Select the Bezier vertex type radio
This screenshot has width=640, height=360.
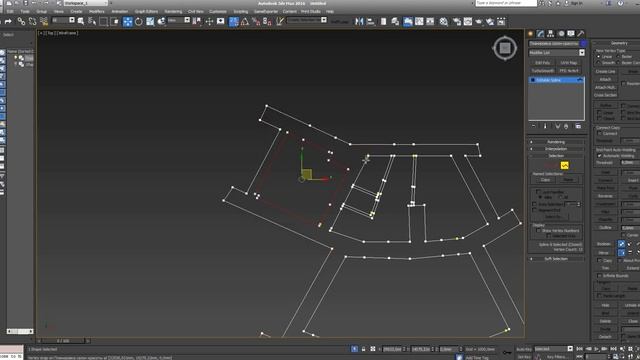pos(618,57)
